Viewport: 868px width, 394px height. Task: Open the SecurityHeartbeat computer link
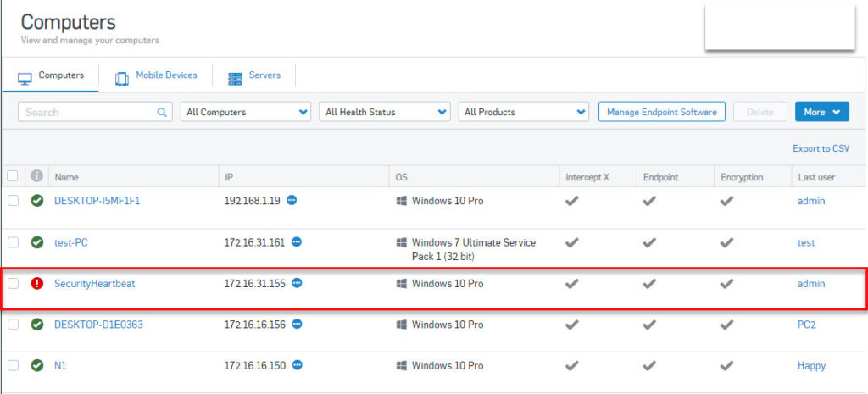(x=95, y=283)
